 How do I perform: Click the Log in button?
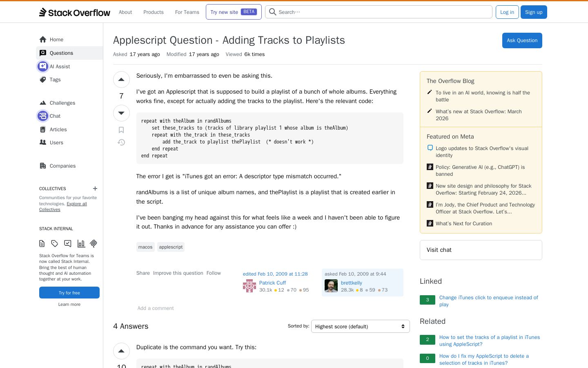pyautogui.click(x=507, y=12)
